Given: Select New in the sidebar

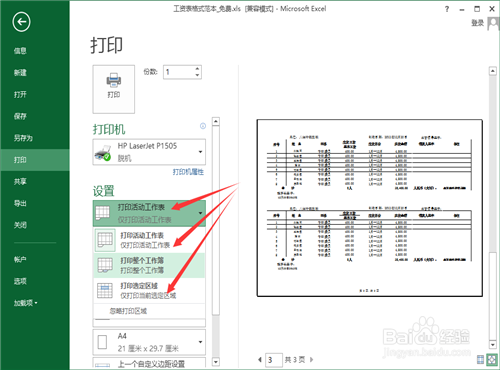Looking at the screenshot, I should pyautogui.click(x=20, y=72).
